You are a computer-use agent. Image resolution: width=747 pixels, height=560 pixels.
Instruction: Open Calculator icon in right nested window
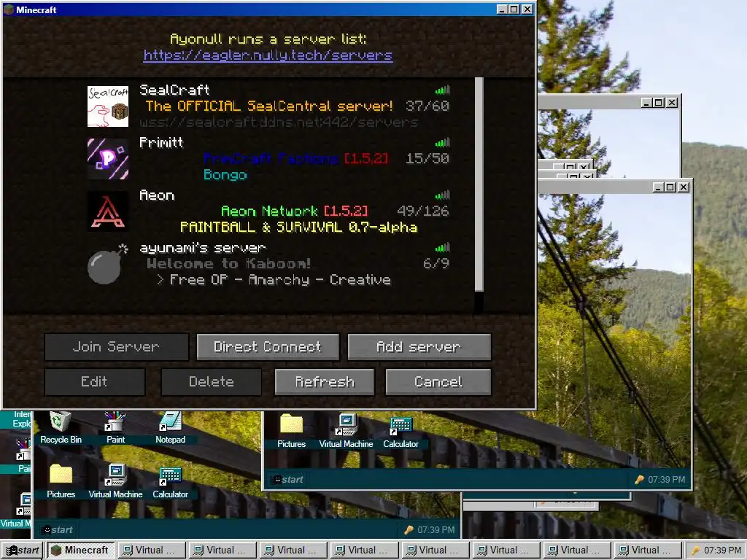[x=400, y=431]
